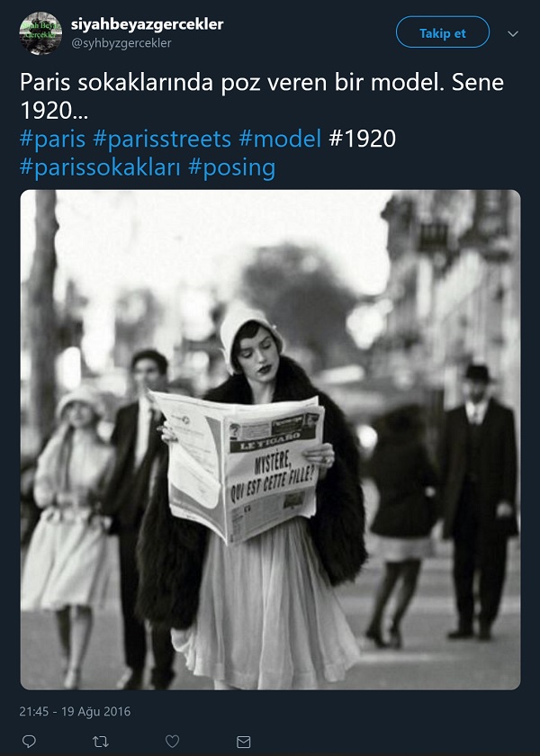540x756 pixels.
Task: Retweet this post using the retweet icon
Action: tap(100, 741)
